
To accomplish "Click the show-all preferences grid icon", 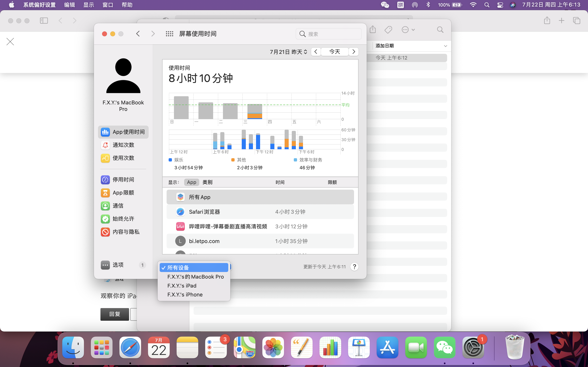I will (169, 34).
